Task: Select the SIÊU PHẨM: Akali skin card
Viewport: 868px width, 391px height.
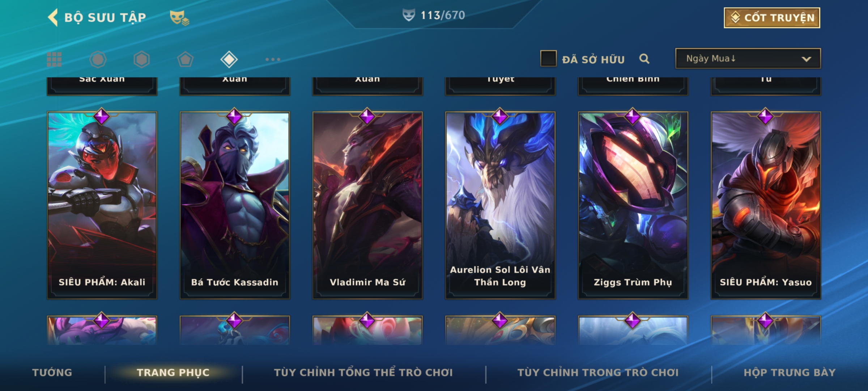Action: coord(102,205)
